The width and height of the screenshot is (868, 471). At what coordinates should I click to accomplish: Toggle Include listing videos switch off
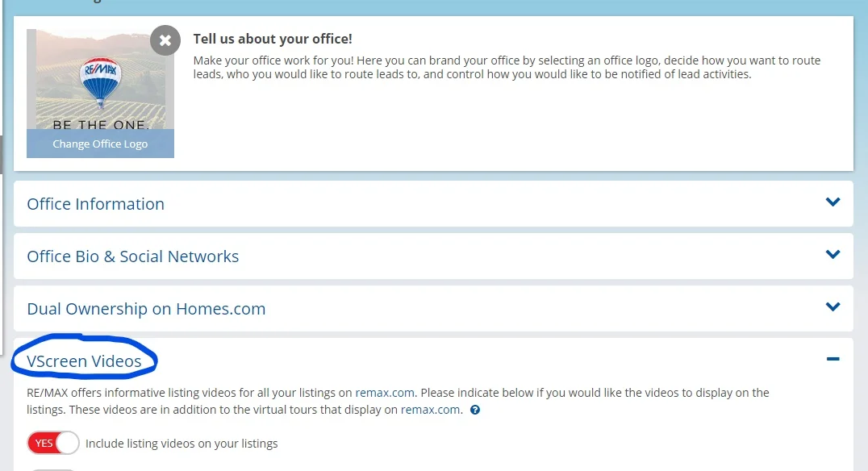(53, 444)
